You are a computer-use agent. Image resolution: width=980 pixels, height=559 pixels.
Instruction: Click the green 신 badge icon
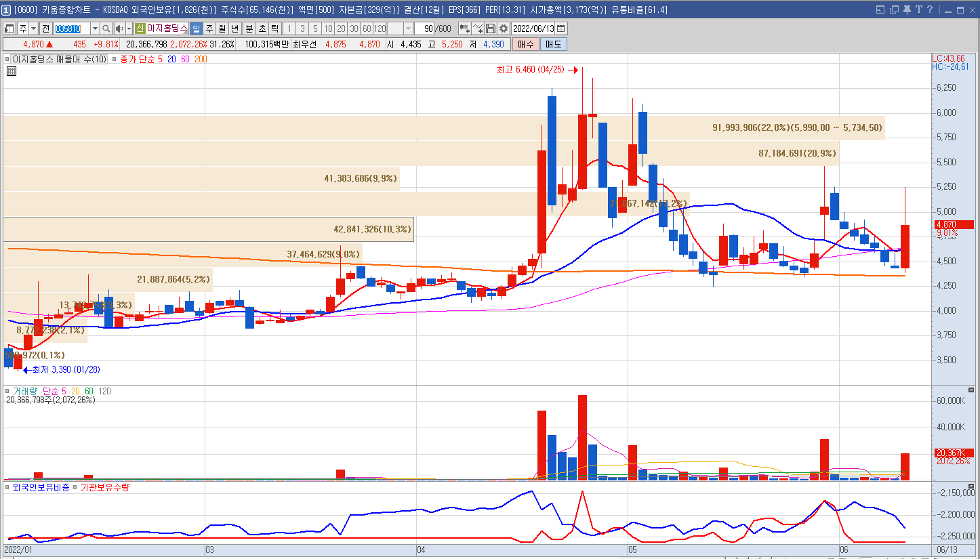click(x=140, y=28)
